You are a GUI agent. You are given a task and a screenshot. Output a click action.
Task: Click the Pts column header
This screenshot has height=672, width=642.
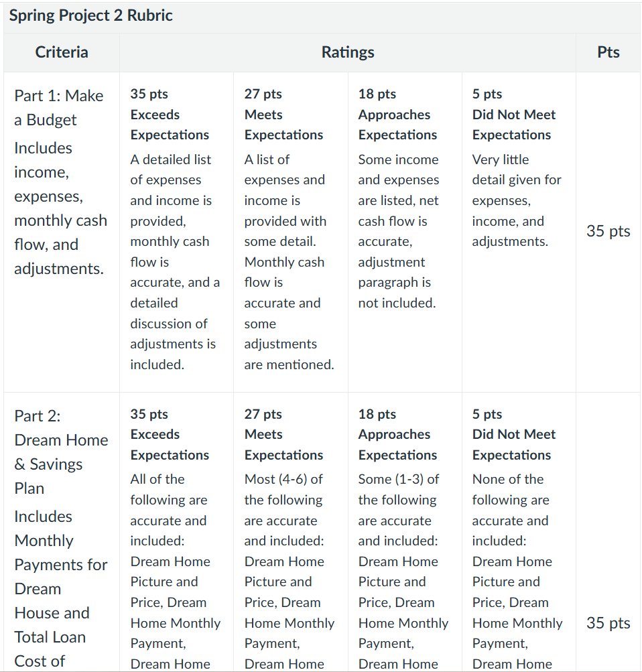608,52
